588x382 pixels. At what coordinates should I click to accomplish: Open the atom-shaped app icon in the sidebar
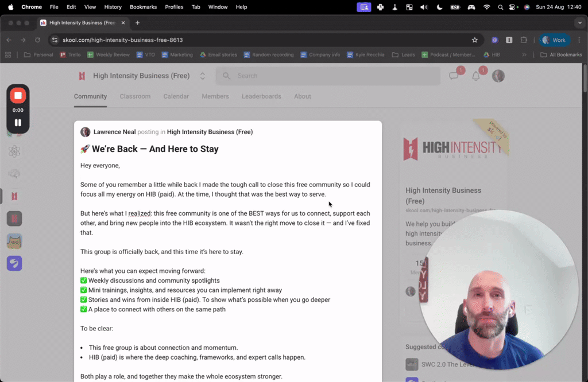[14, 151]
